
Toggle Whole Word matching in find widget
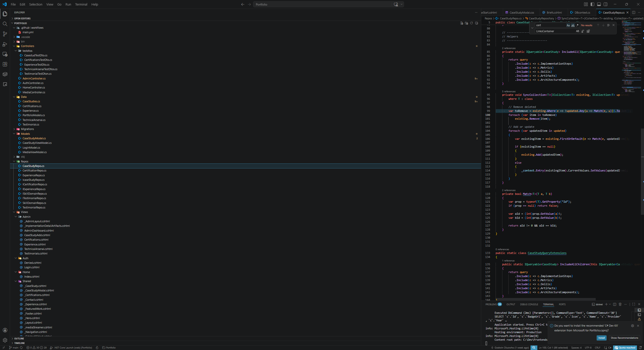point(573,25)
